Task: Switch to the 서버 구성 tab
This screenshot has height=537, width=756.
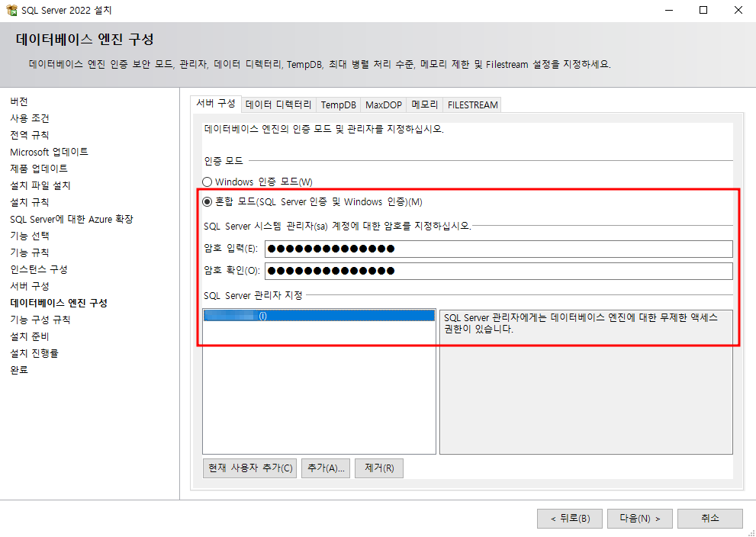Action: click(216, 103)
